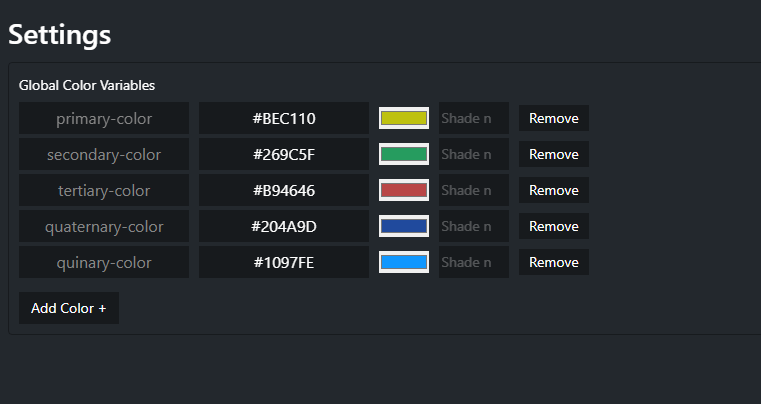Open the quaternary-color dark blue swatch
The width and height of the screenshot is (761, 404).
pyautogui.click(x=404, y=226)
